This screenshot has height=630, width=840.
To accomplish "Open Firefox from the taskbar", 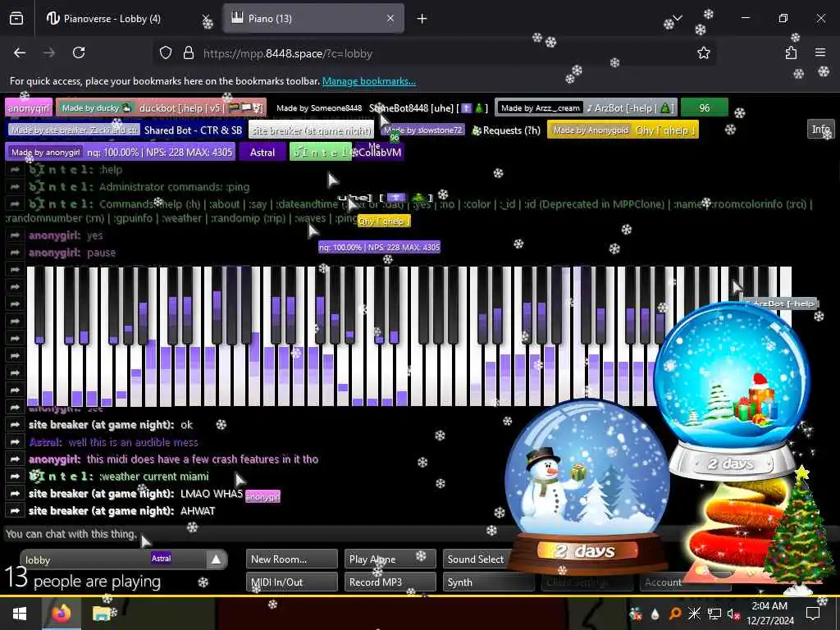I will click(x=61, y=614).
